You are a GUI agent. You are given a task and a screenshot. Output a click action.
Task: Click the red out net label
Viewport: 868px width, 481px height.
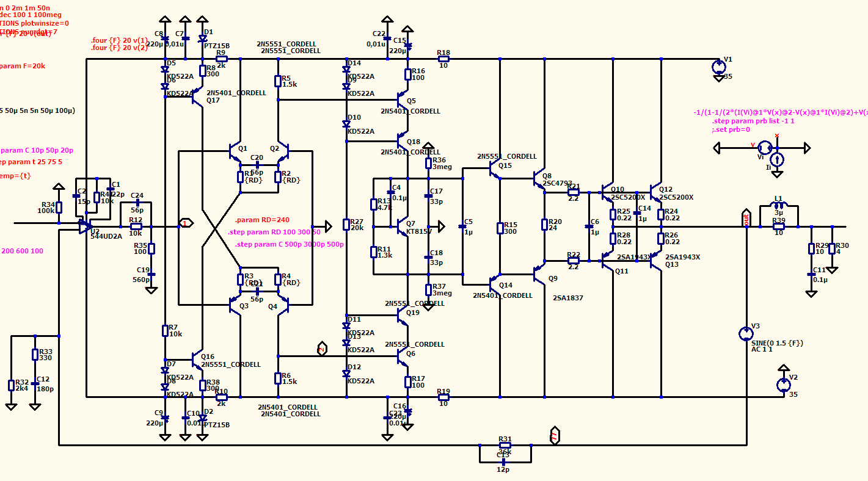[746, 218]
